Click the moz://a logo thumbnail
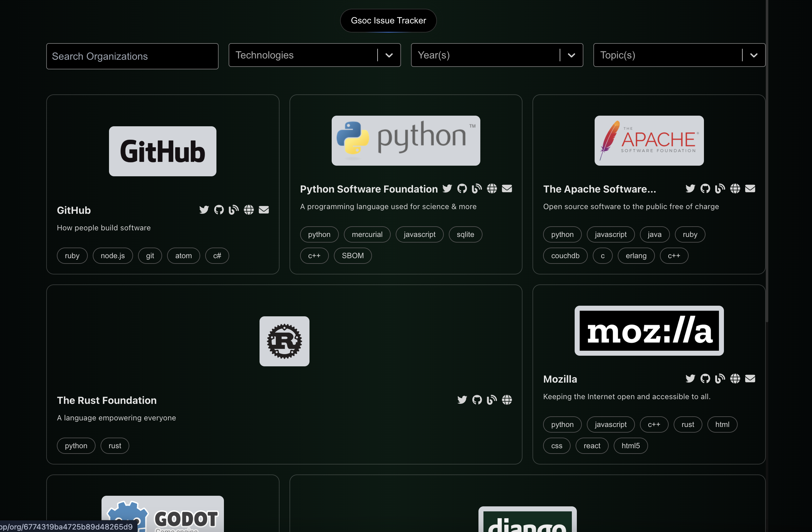812x532 pixels. 649,330
